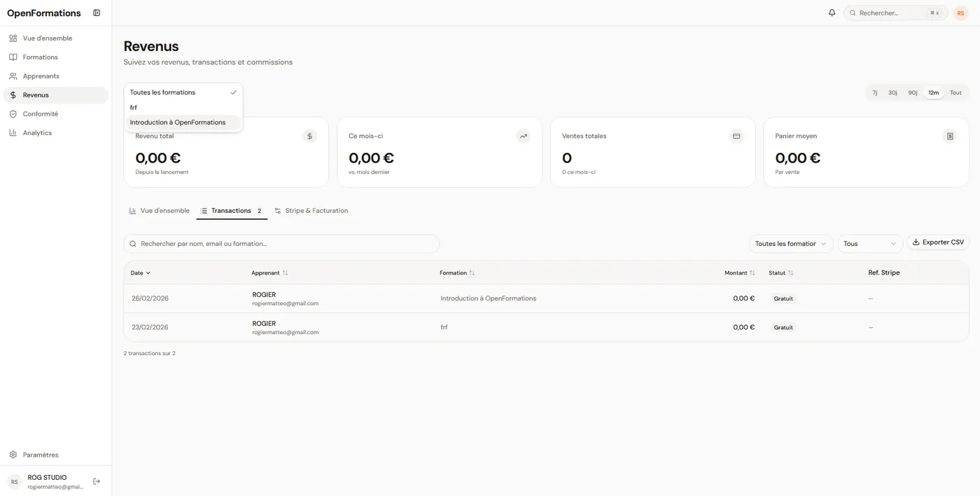Click Exporter CSV button

[938, 242]
